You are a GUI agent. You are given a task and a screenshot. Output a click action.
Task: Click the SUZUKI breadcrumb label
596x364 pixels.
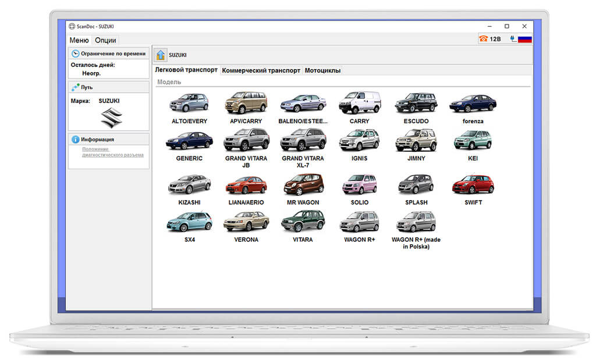click(x=178, y=55)
